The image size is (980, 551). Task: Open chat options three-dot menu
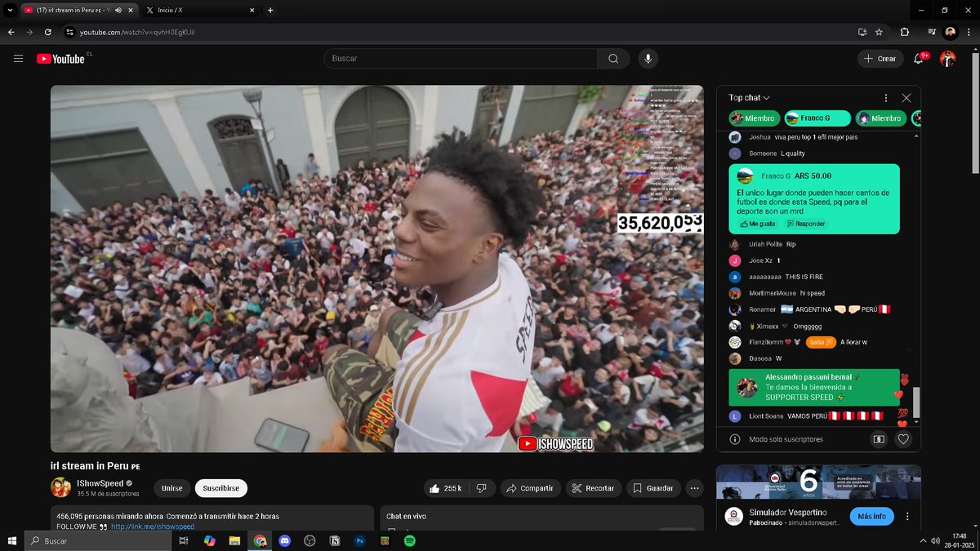click(x=886, y=97)
